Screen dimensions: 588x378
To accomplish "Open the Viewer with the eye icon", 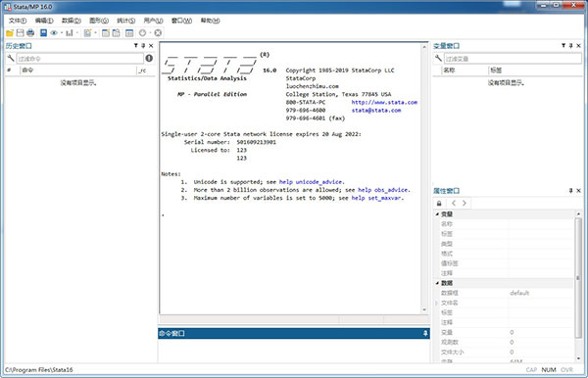I will (x=54, y=33).
